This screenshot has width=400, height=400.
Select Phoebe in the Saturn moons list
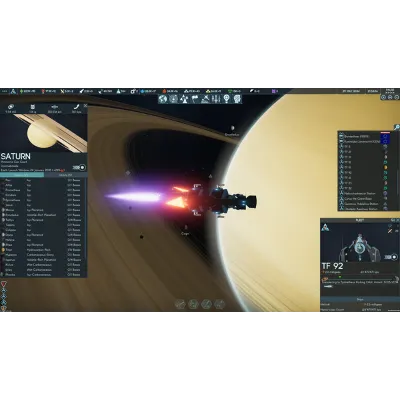[x=42, y=275]
